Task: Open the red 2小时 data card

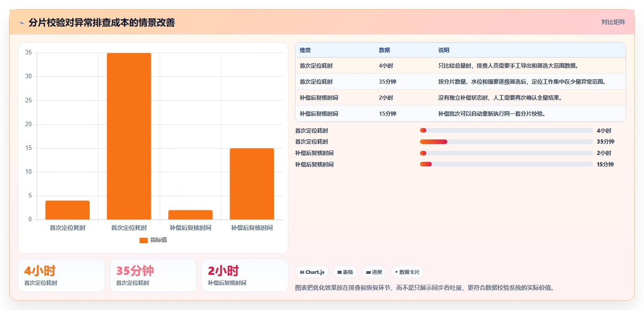Action: 245,275
